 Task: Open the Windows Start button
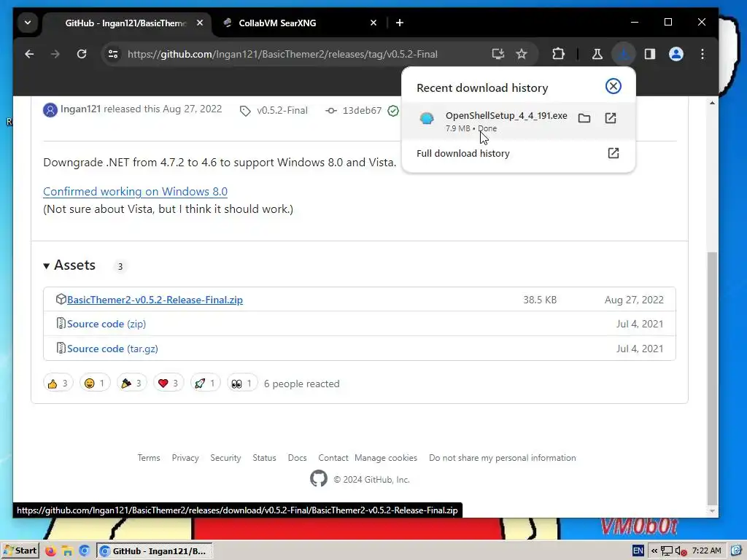20,551
